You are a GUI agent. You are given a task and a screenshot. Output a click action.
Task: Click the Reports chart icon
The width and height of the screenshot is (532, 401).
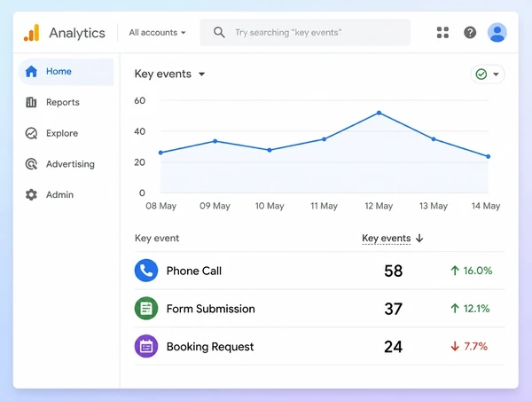click(x=31, y=102)
